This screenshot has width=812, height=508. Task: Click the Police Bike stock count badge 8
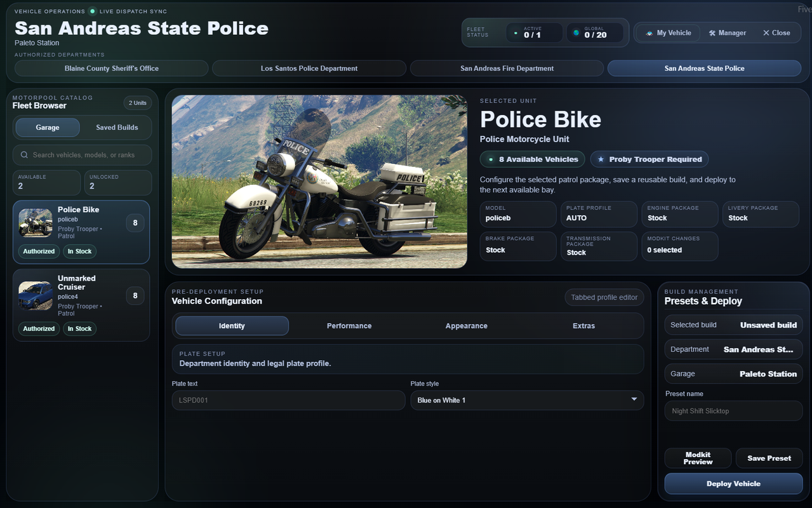[135, 223]
